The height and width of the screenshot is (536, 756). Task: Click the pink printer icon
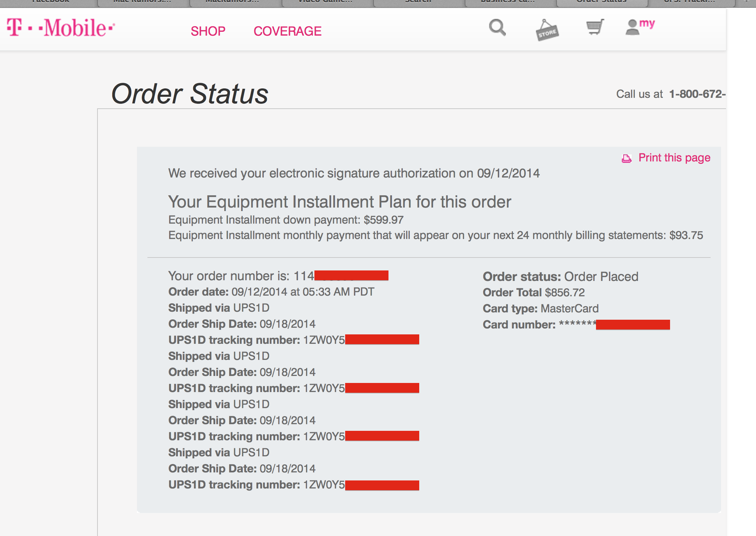pyautogui.click(x=627, y=159)
